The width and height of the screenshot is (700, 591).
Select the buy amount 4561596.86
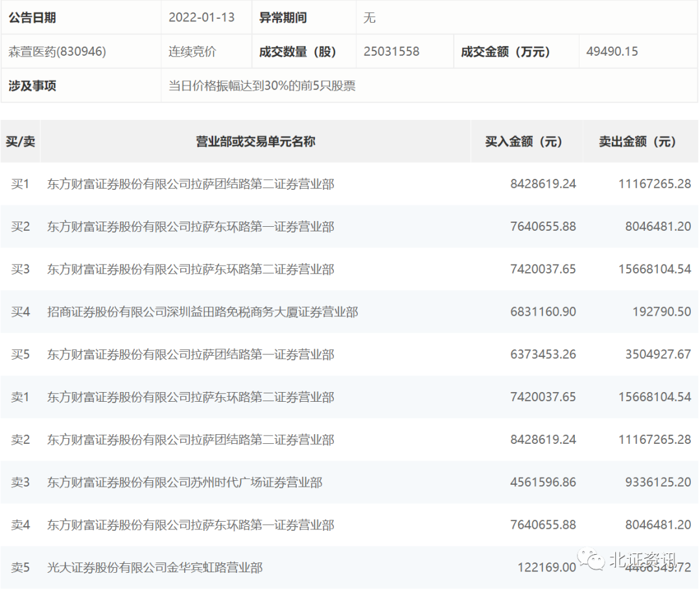pos(543,482)
